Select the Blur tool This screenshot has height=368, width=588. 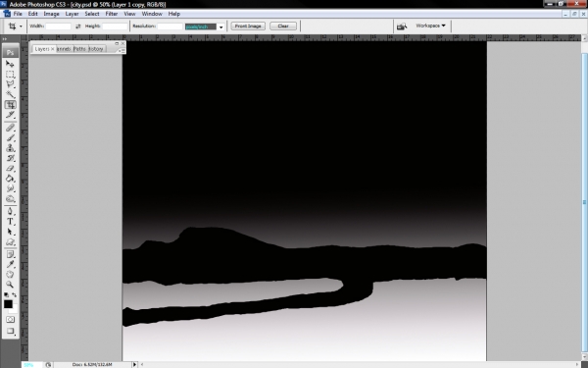click(x=10, y=188)
